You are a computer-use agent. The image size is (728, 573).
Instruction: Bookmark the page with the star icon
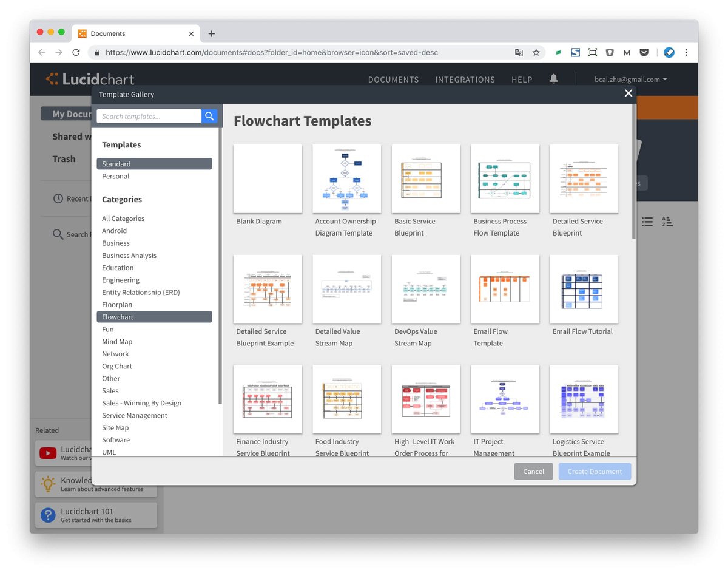536,53
